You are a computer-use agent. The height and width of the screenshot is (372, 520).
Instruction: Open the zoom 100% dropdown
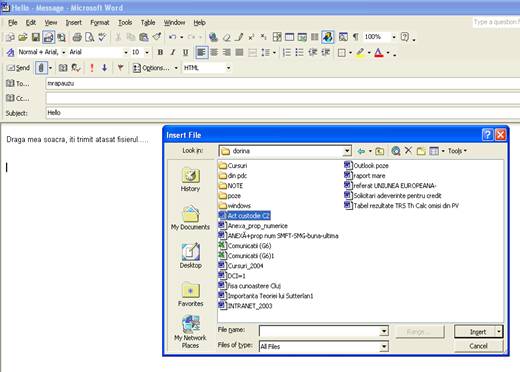[394, 37]
